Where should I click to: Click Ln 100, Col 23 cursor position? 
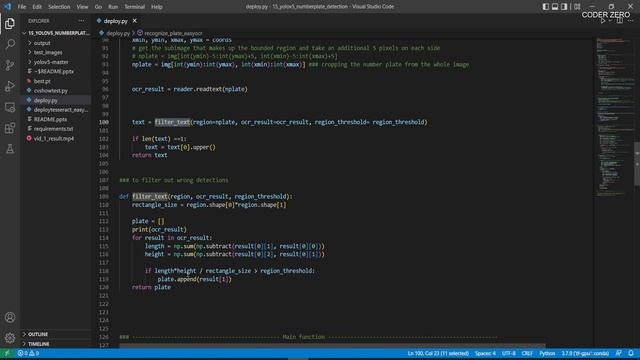[438, 353]
